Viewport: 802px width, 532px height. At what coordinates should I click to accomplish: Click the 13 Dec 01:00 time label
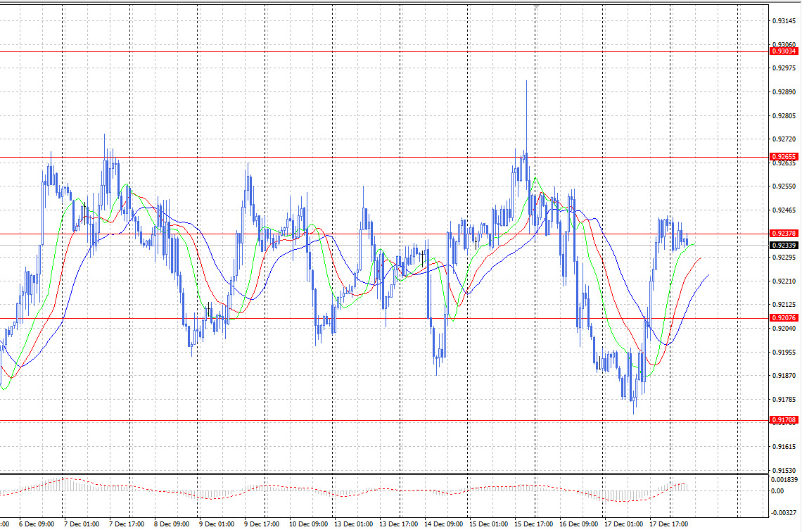click(353, 524)
